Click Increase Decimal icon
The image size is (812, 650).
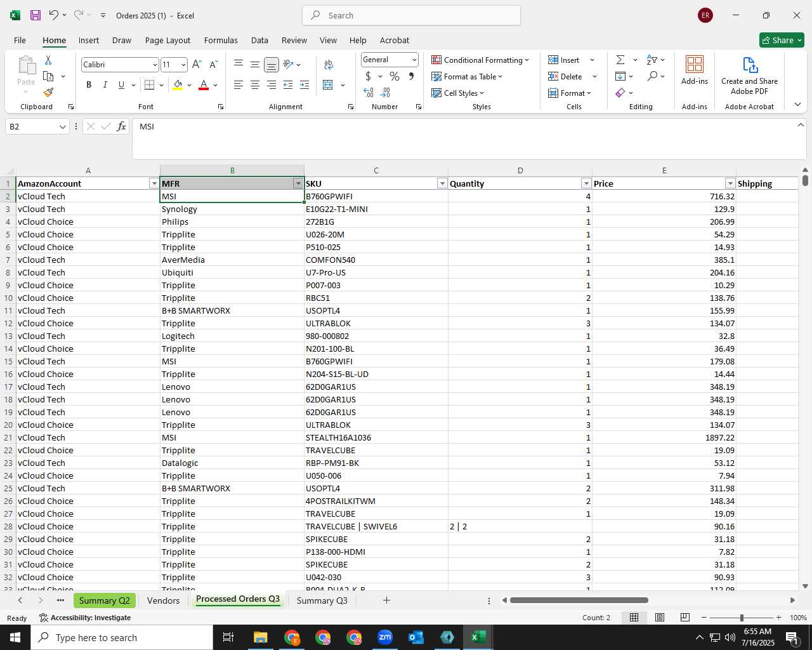point(369,93)
